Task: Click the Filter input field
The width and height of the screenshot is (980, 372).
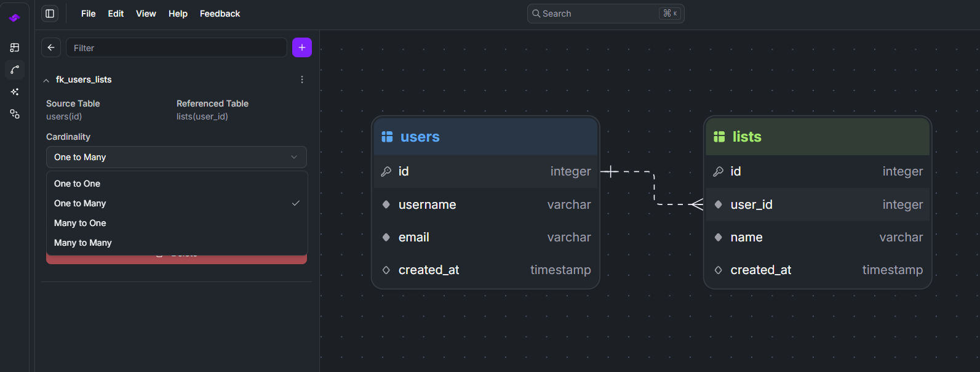Action: tap(177, 47)
